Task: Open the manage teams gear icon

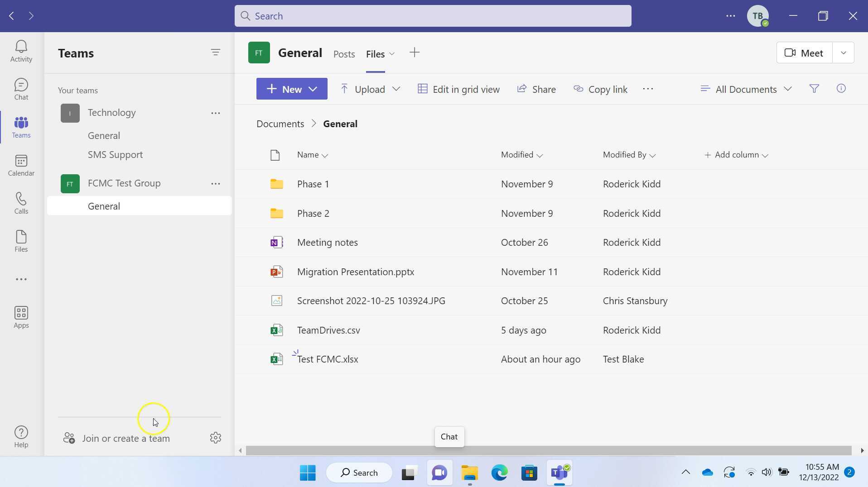Action: pos(215,438)
